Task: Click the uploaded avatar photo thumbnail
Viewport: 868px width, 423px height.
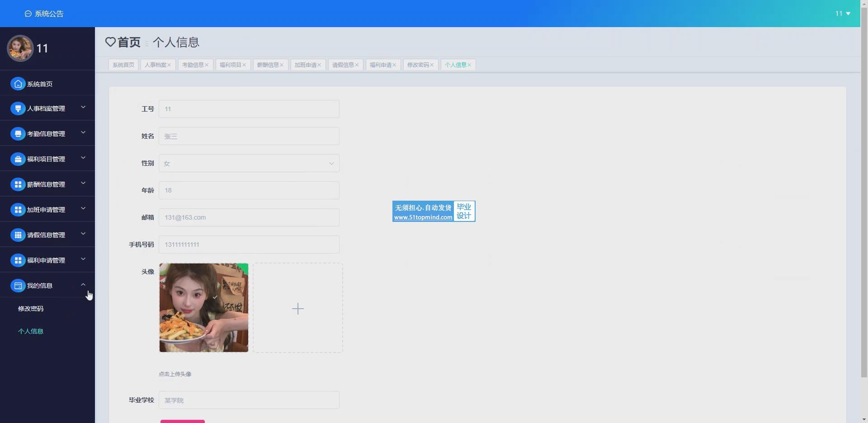Action: click(x=204, y=308)
